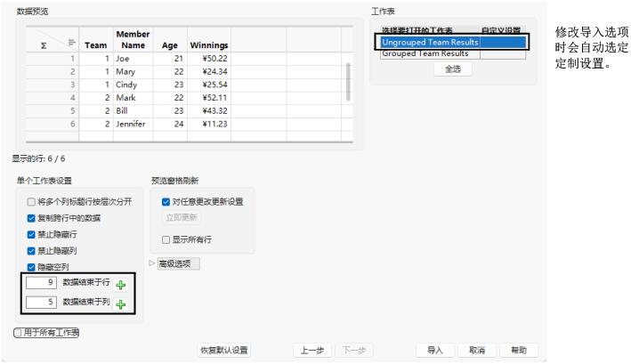Click the green plus next to 数据结束于行

tap(121, 285)
